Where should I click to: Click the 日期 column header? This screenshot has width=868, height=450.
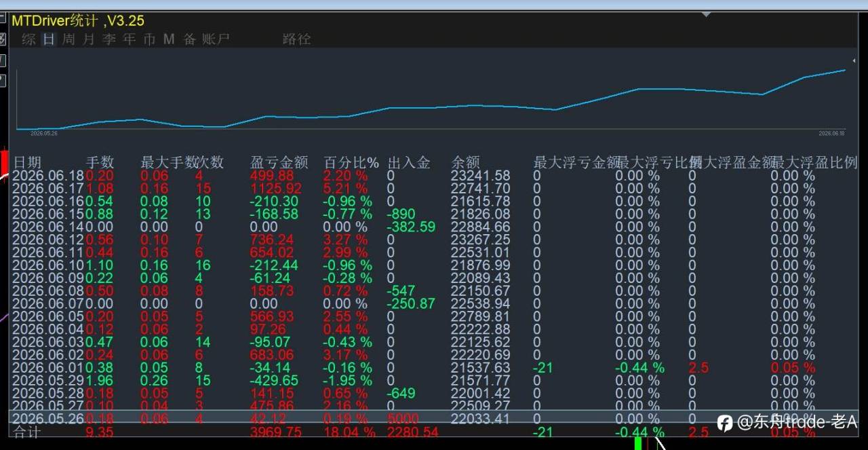[27, 162]
